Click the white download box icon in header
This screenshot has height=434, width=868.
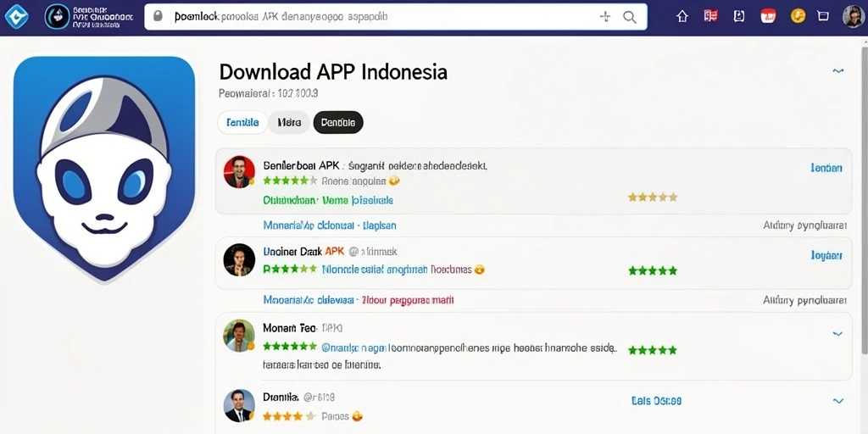(x=739, y=16)
